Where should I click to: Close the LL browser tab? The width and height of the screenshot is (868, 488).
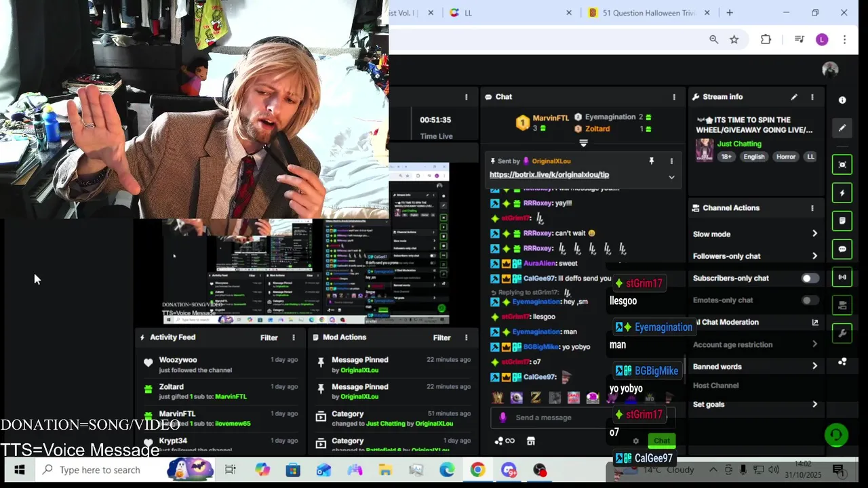[569, 13]
